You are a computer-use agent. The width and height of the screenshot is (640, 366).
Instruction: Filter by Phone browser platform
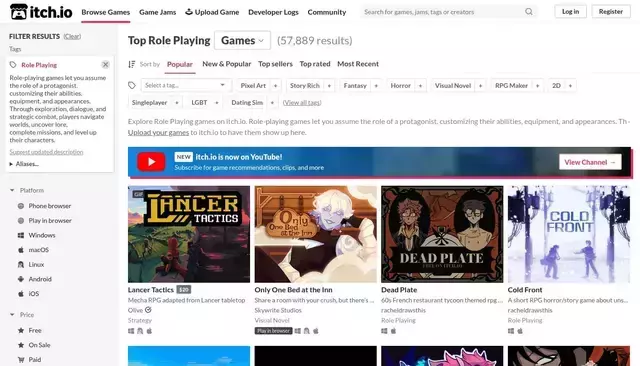[x=44, y=206]
